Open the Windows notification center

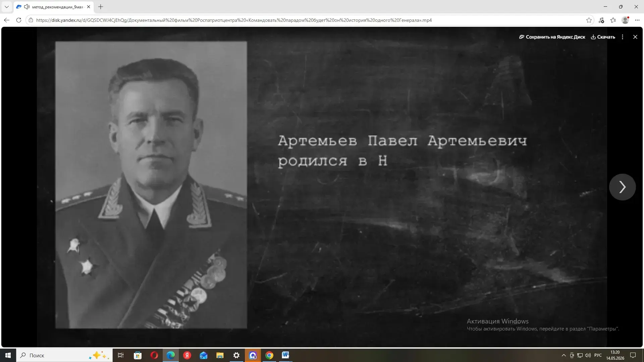click(633, 355)
